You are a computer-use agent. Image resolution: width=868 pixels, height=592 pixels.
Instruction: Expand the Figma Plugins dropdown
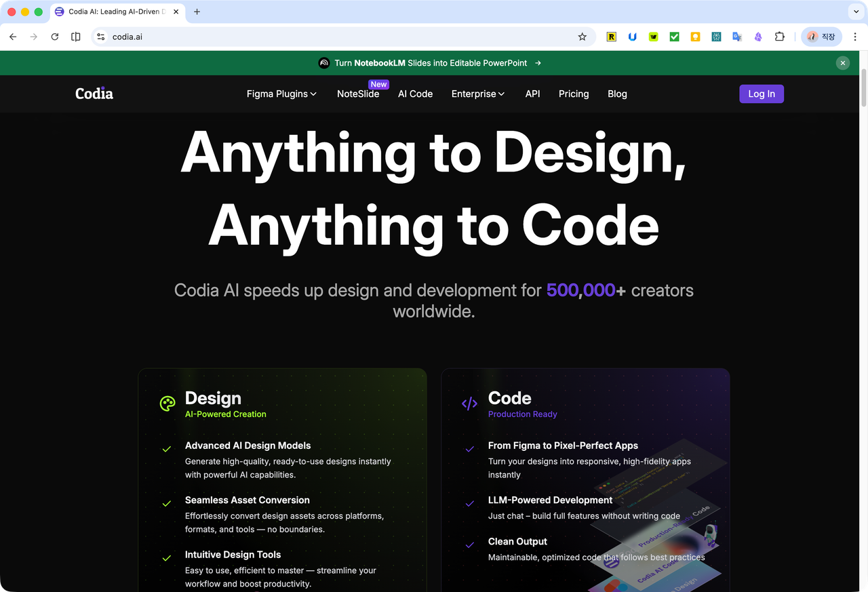[x=281, y=94]
